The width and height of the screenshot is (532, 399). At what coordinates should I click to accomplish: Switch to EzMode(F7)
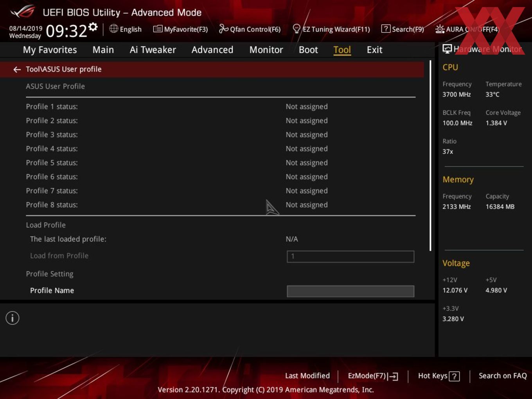(x=367, y=376)
